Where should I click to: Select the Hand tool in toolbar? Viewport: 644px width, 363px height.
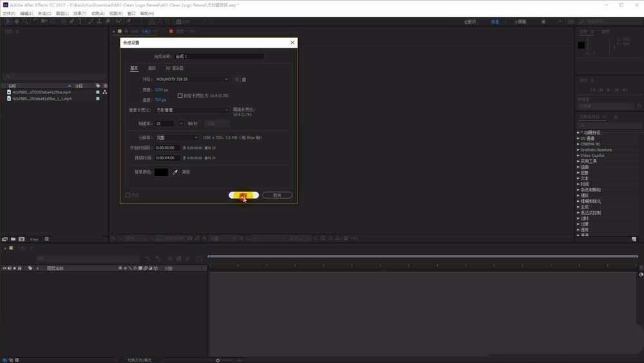pyautogui.click(x=17, y=21)
